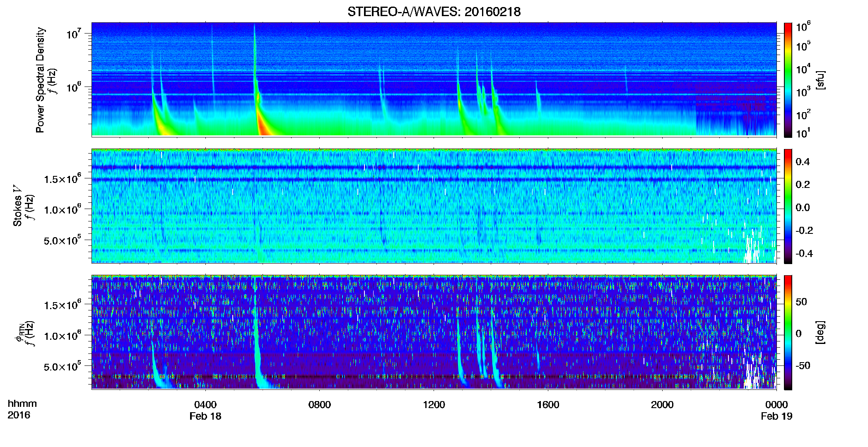868x447 pixels.
Task: Click the "2016" year label below hhmm
Action: tap(19, 415)
